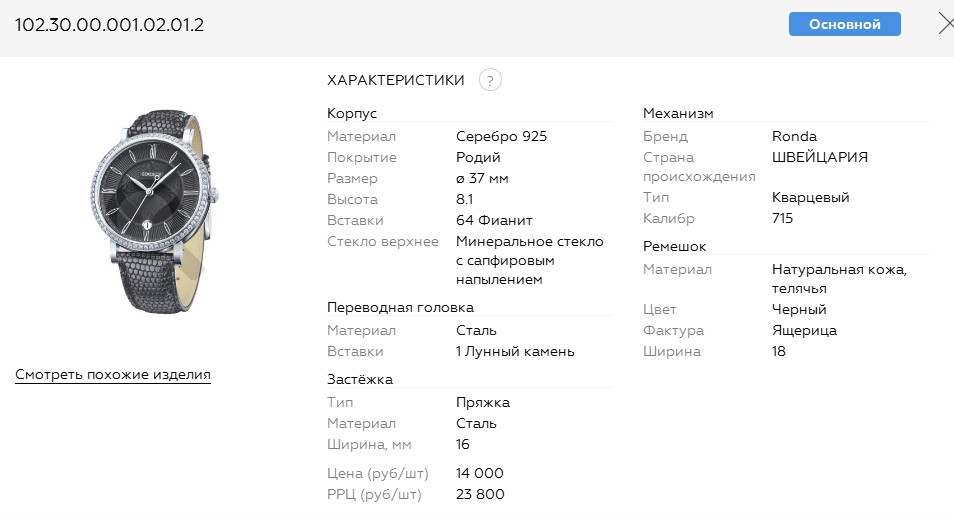The height and width of the screenshot is (518, 954).
Task: Select the article number 102.30.00.001.02.01.2
Action: point(109,25)
